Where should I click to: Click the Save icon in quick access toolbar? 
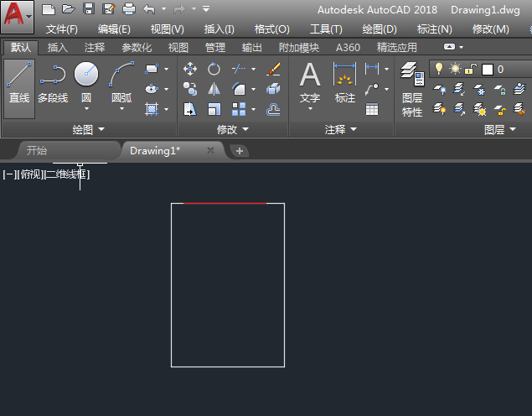[89, 9]
